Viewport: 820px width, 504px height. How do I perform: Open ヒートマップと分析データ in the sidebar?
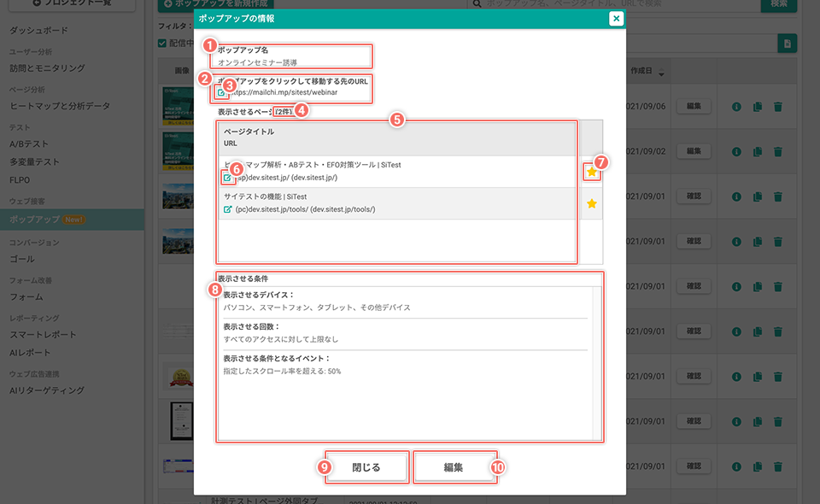pyautogui.click(x=60, y=106)
